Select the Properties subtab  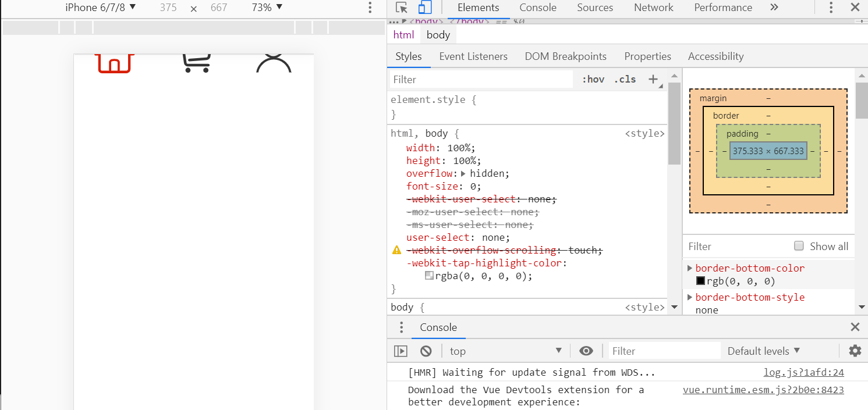tap(648, 56)
